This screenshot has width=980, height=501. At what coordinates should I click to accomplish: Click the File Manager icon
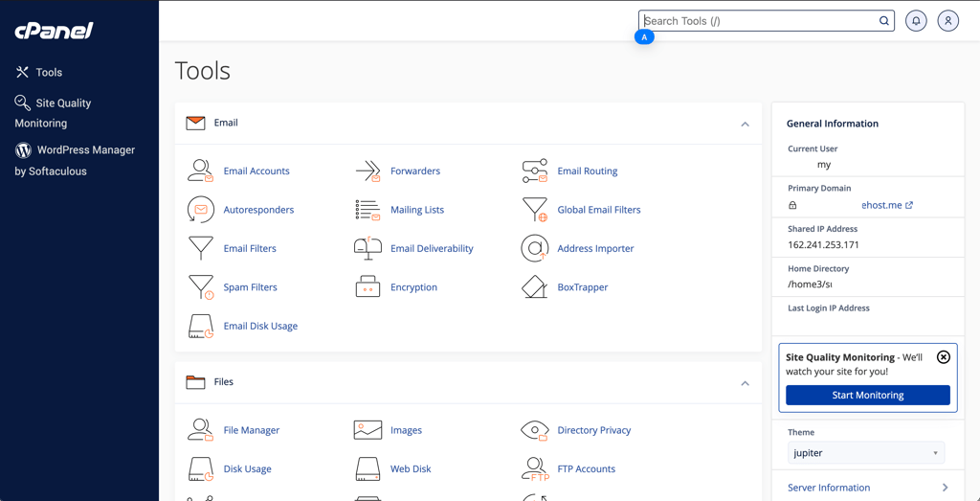click(201, 430)
